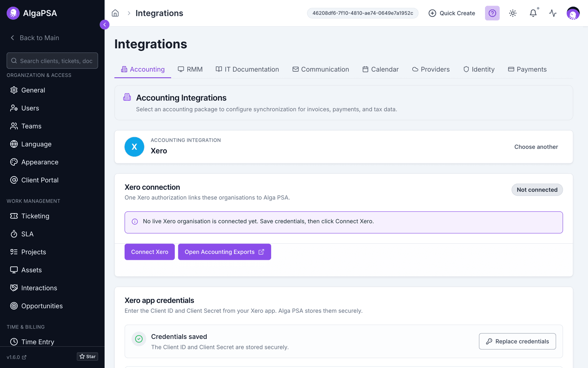Open the user avatar menu
588x368 pixels.
[x=573, y=13]
